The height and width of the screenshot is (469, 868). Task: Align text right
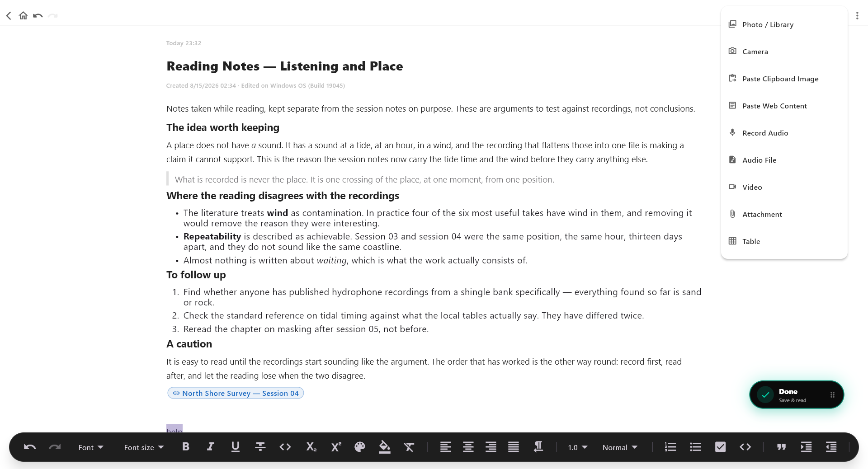491,447
